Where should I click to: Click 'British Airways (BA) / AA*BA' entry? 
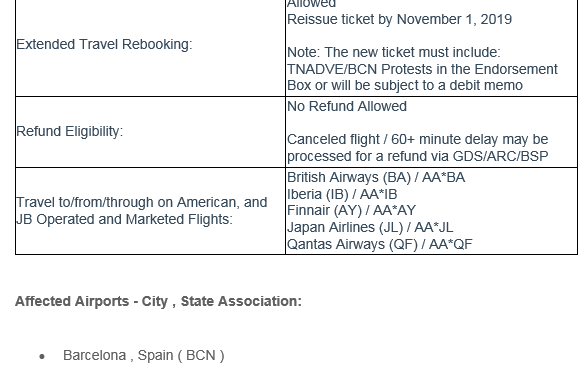[x=376, y=177]
